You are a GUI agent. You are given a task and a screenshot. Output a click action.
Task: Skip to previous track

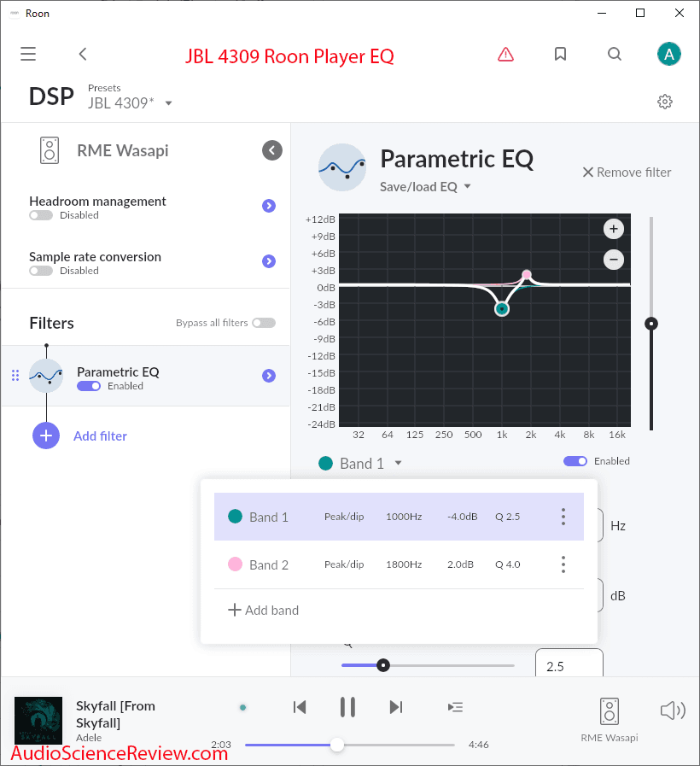300,707
